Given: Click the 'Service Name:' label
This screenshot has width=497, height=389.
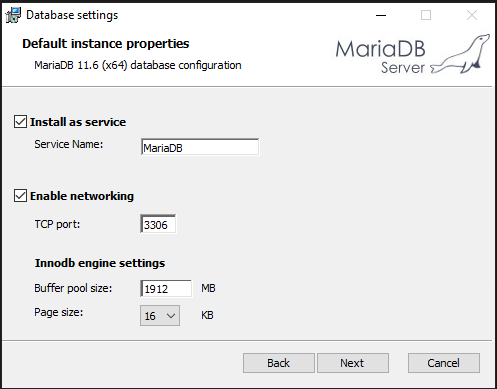Looking at the screenshot, I should click(x=69, y=144).
